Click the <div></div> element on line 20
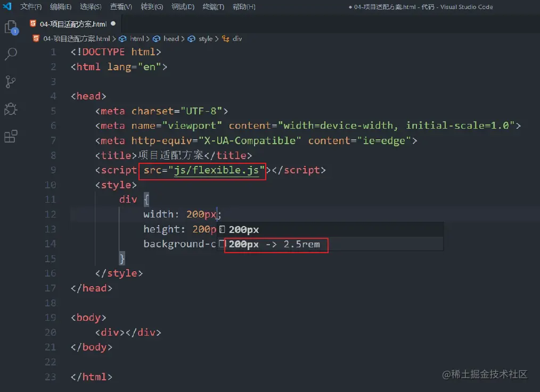The height and width of the screenshot is (392, 540). point(128,332)
